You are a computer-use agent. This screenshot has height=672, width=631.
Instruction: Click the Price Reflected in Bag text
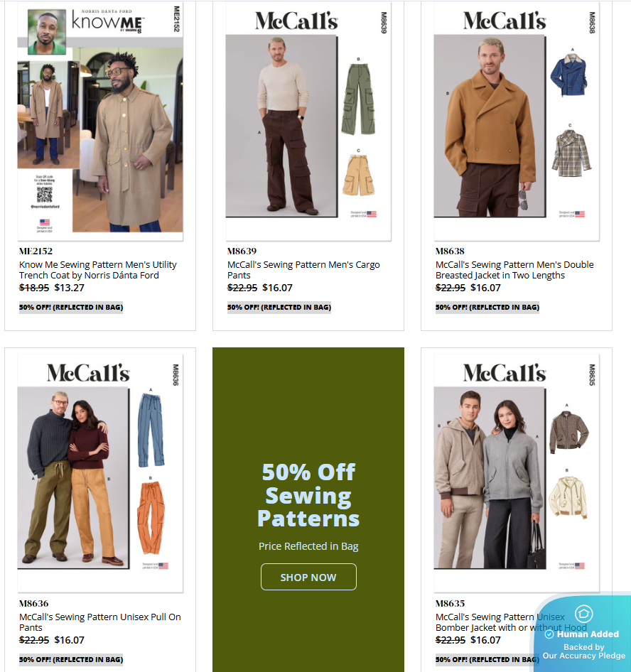[308, 546]
